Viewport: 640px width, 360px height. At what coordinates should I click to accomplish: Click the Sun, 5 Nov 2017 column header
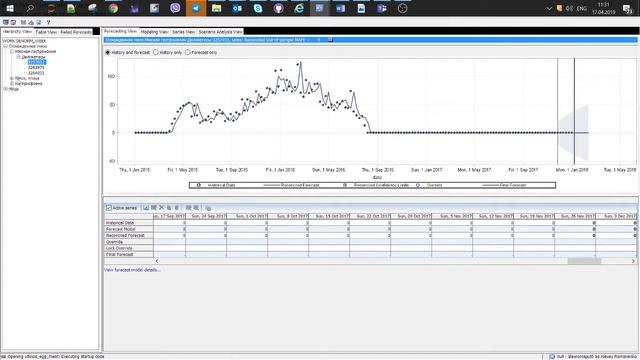click(452, 216)
